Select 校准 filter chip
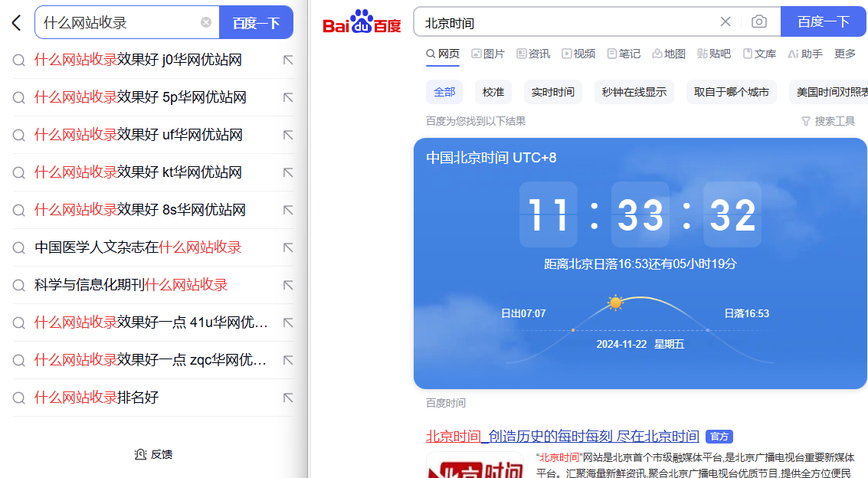This screenshot has height=478, width=868. coord(493,92)
